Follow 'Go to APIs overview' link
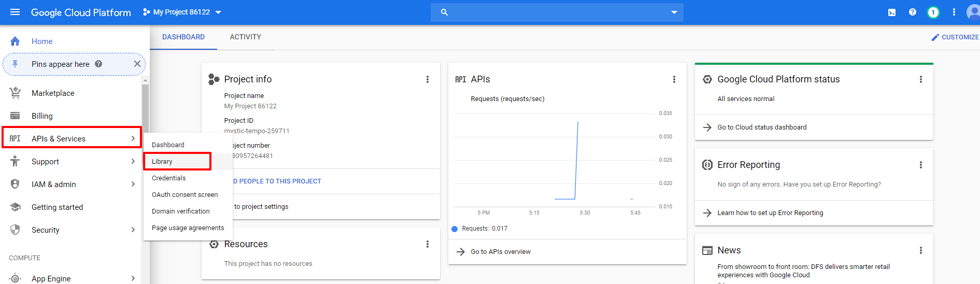 point(500,252)
